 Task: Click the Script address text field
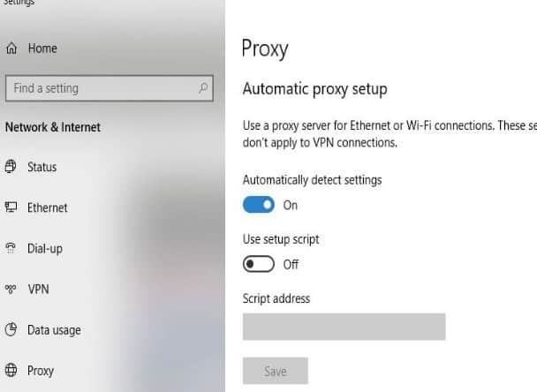click(x=344, y=327)
